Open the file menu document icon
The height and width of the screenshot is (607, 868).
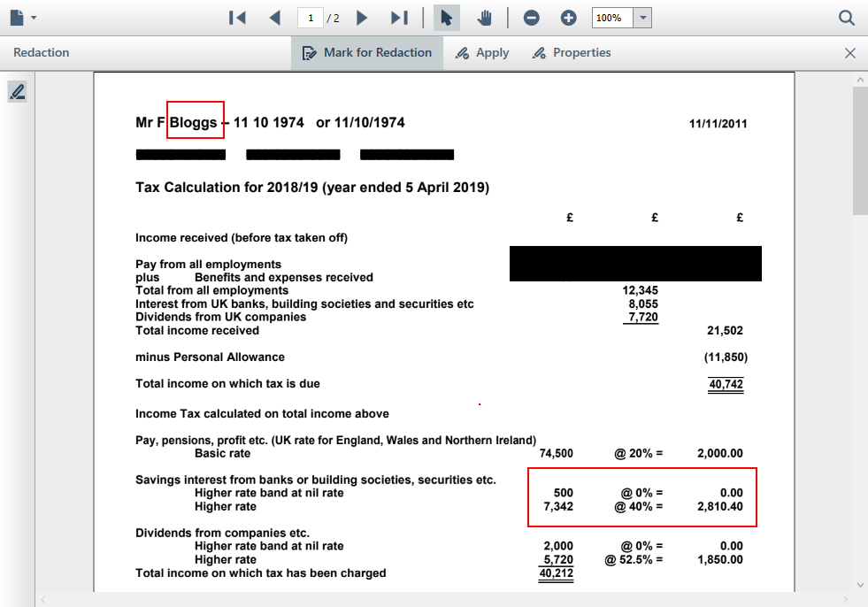[19, 18]
